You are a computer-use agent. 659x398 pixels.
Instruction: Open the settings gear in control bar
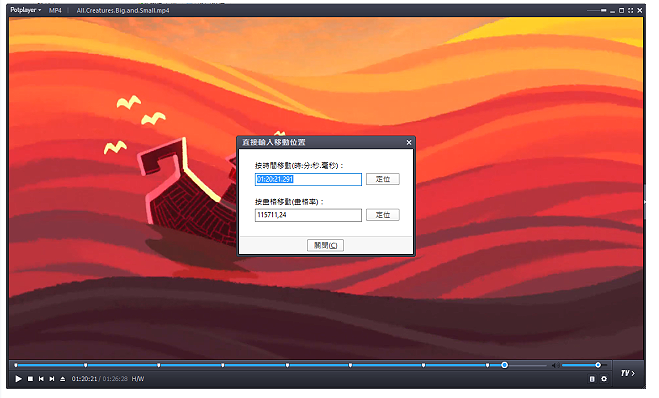(604, 379)
